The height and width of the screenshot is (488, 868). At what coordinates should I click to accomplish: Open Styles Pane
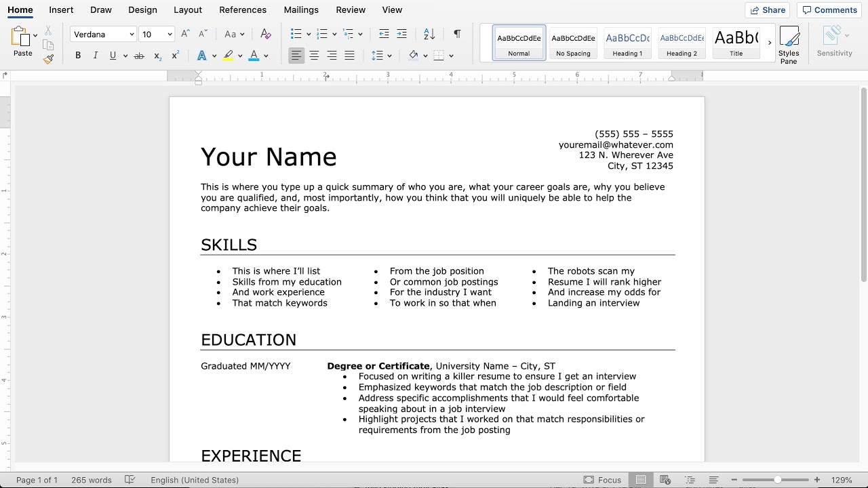(x=789, y=45)
